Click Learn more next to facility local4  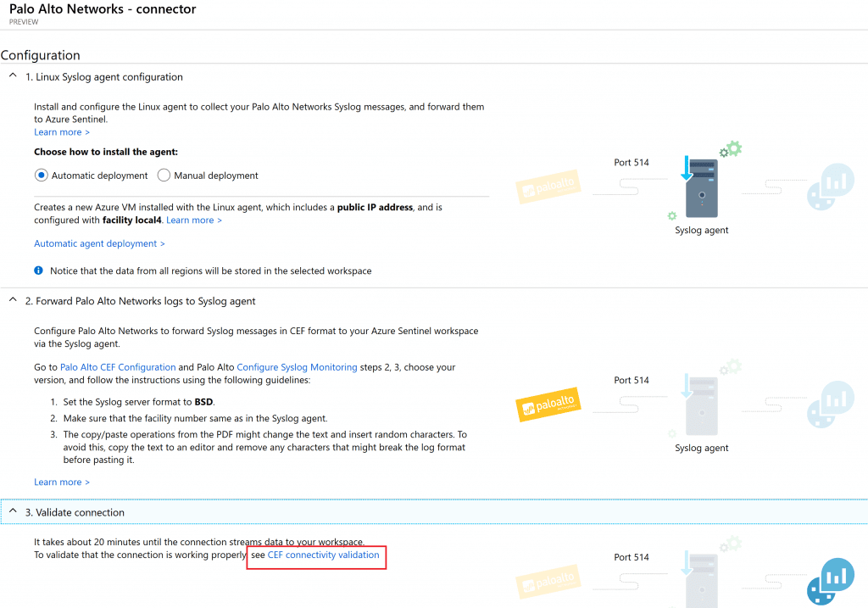point(194,220)
